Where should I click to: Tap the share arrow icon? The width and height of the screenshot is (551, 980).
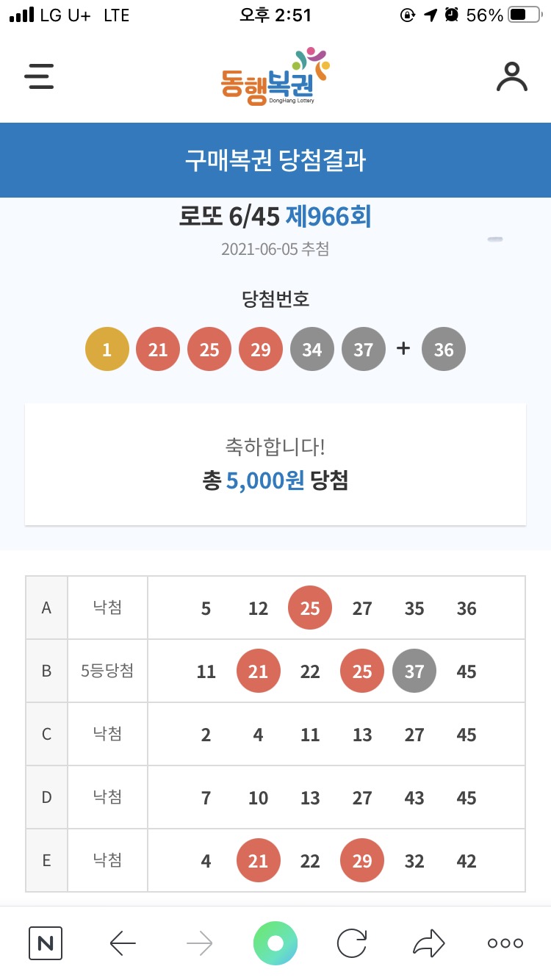[x=429, y=943]
